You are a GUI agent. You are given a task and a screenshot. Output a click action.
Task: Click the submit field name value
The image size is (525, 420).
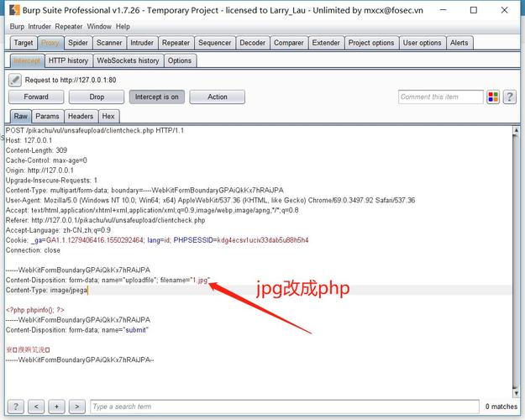135,330
